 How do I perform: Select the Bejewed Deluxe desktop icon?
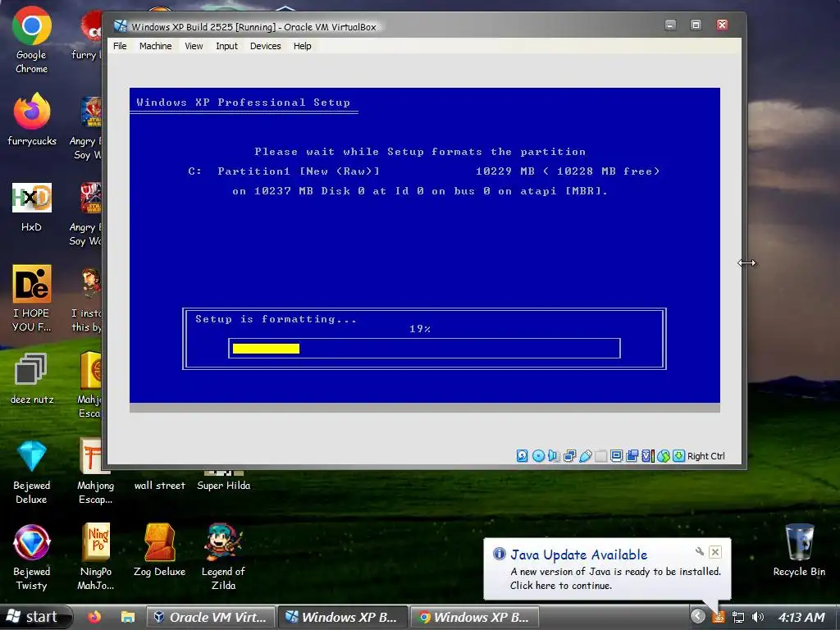32,472
